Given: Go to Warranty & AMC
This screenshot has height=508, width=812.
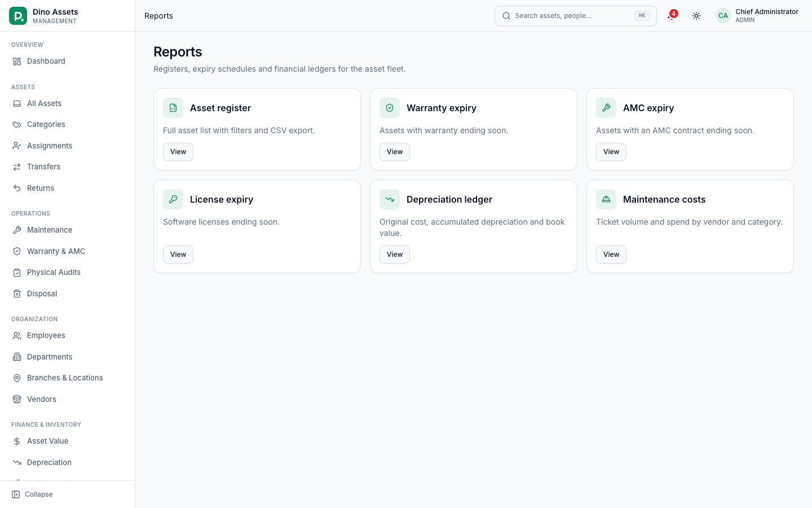Looking at the screenshot, I should pos(68,251).
